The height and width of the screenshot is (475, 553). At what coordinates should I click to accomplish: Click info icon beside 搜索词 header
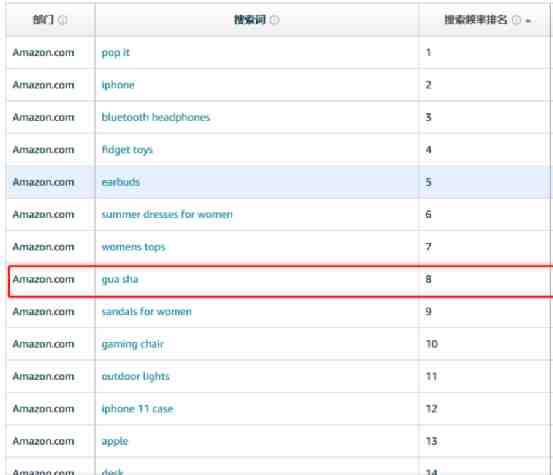pyautogui.click(x=274, y=20)
